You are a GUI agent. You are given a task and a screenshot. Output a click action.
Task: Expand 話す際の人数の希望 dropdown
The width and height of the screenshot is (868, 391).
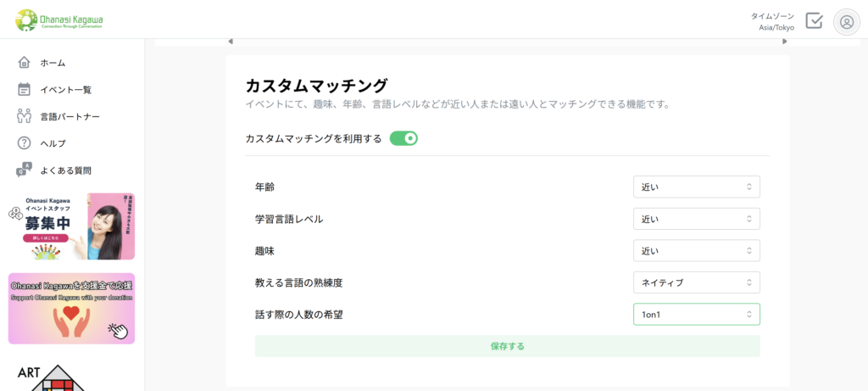pyautogui.click(x=696, y=315)
